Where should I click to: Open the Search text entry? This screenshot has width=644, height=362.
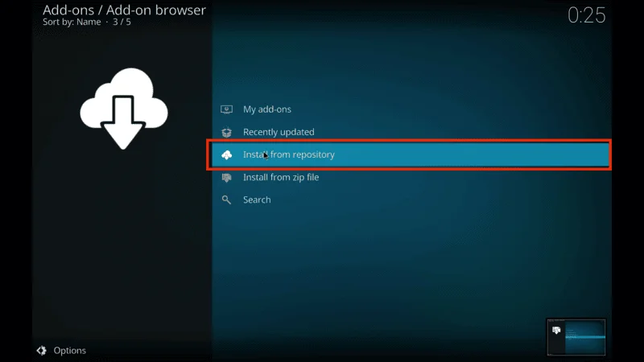257,200
